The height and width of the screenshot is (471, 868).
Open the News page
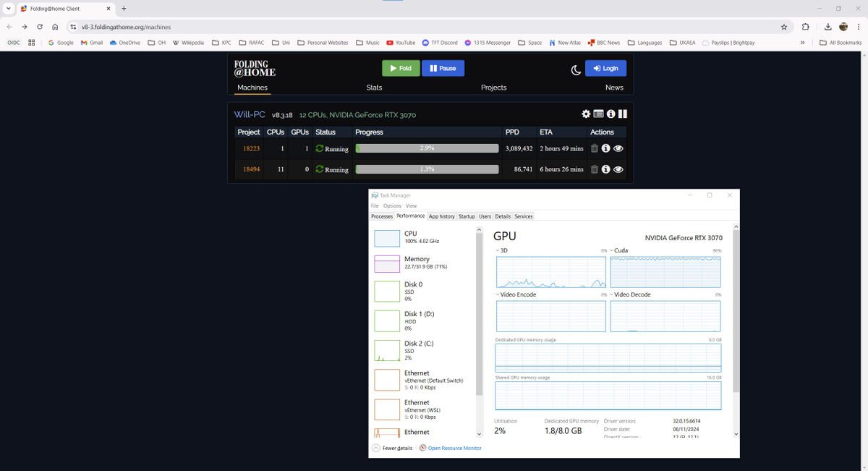[614, 88]
